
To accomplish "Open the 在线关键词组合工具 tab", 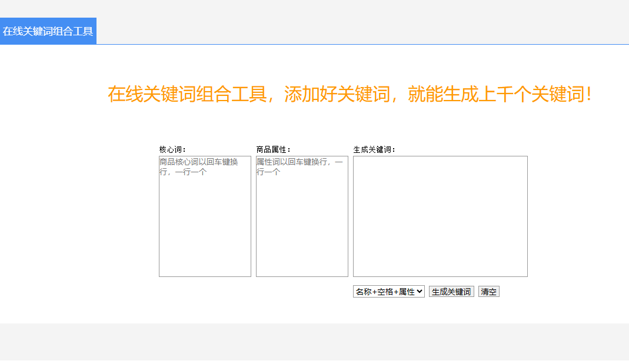I will [x=48, y=31].
